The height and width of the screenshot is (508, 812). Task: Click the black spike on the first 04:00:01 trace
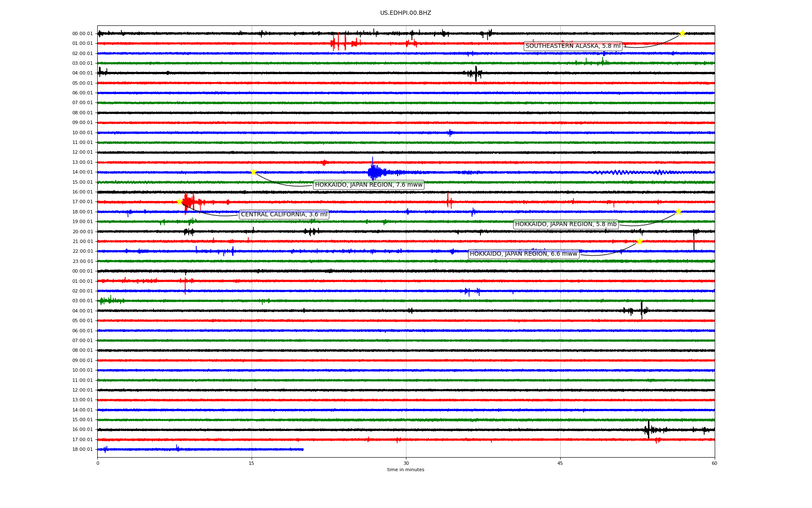(476, 73)
